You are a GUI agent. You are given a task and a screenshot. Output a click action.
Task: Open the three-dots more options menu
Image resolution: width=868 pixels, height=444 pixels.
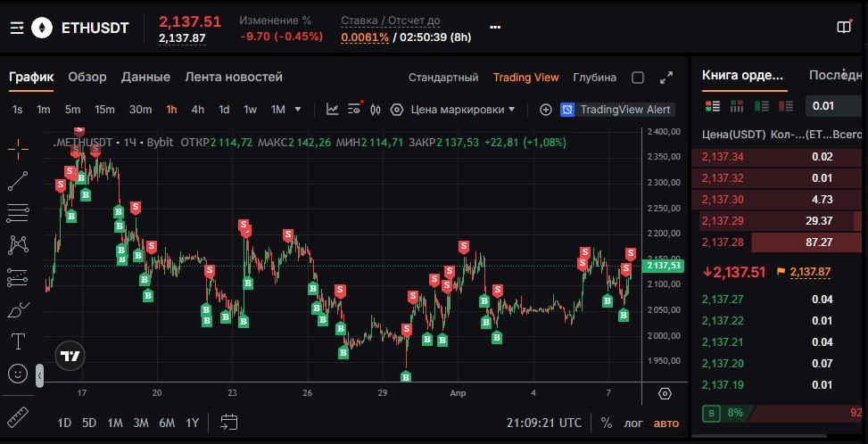[495, 27]
